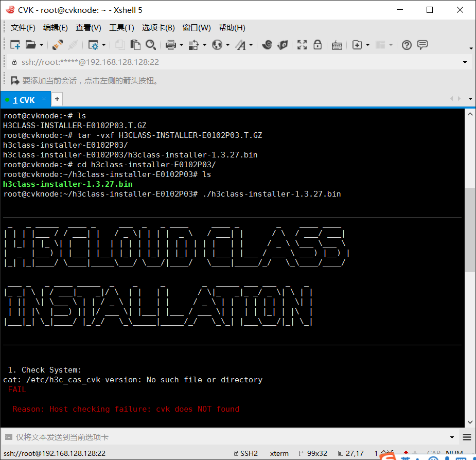Toggle the Full screen icon
Screen dimensions: 476x460
[x=302, y=45]
